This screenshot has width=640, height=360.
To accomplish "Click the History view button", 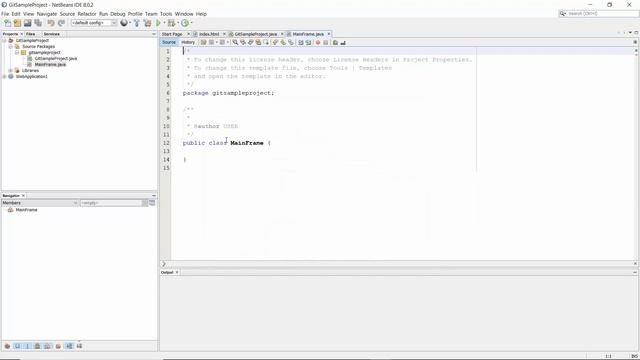I will tap(188, 42).
